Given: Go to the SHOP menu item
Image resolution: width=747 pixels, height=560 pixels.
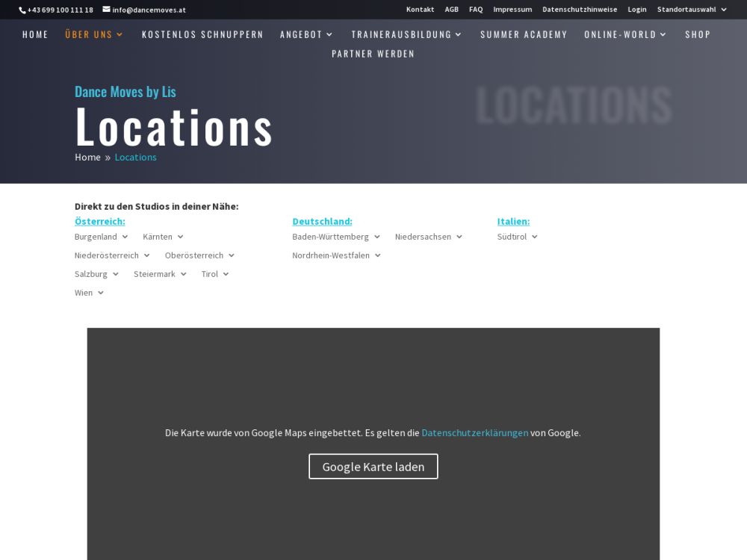Looking at the screenshot, I should click(698, 34).
